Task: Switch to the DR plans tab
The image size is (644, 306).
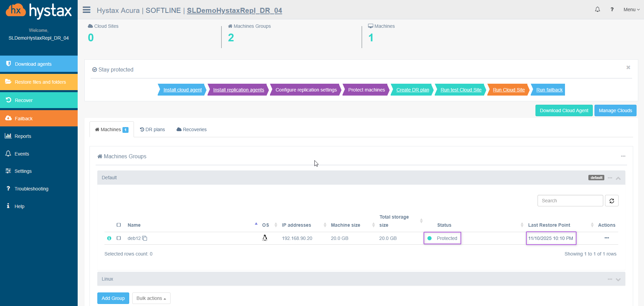Action: pyautogui.click(x=153, y=129)
